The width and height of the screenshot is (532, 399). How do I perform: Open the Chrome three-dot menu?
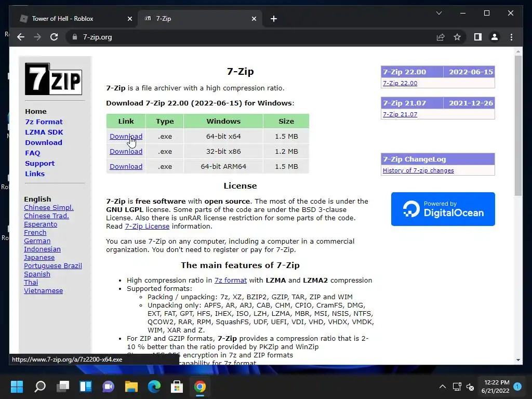click(x=511, y=37)
